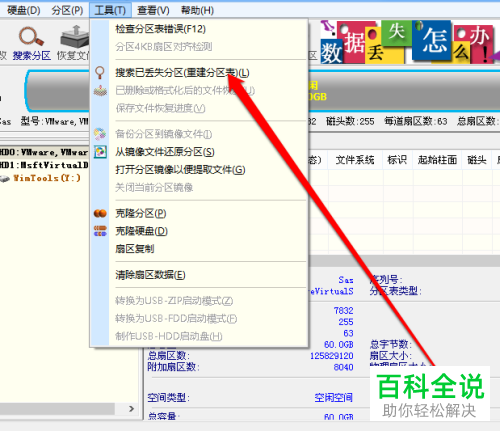The image size is (500, 431).
Task: Click the 每道扇区数:63 text
Action: [416, 121]
